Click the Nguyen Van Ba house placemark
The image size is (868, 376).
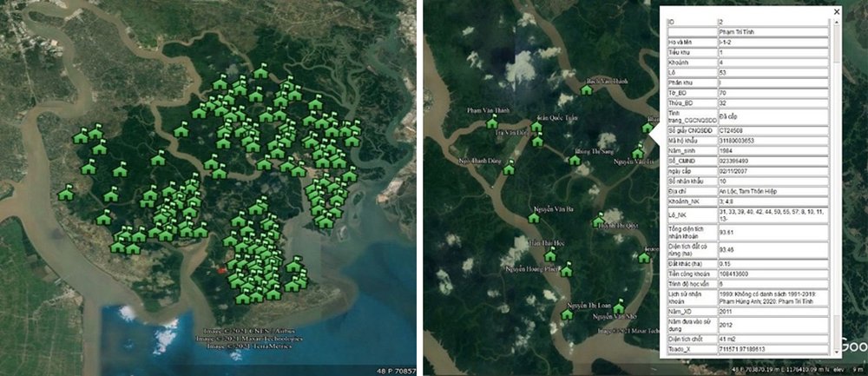click(x=534, y=217)
